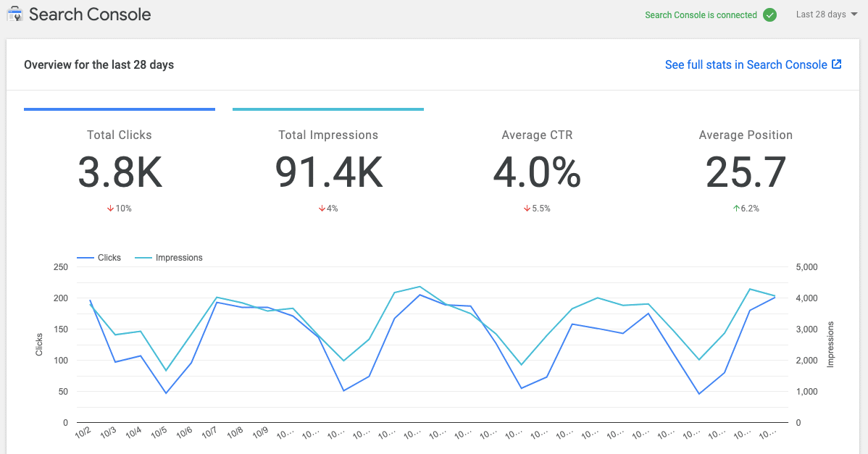Screen dimensions: 868x454
Task: Click the 10/5 date label on chart axis
Action: click(159, 433)
